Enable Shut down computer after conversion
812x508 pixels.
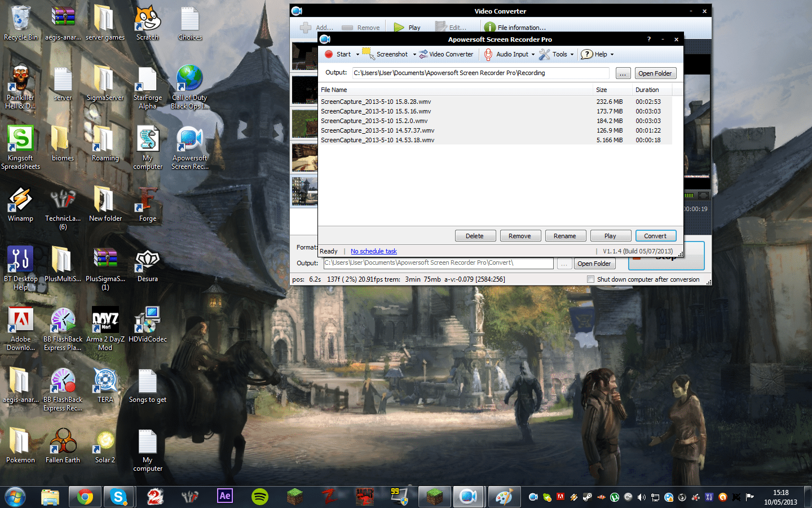coord(590,279)
